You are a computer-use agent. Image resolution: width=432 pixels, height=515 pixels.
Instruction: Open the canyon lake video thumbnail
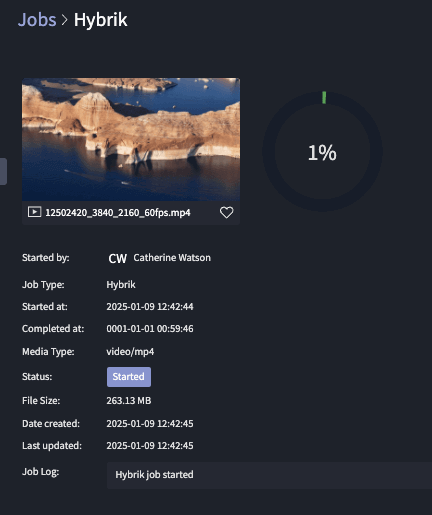(131, 139)
